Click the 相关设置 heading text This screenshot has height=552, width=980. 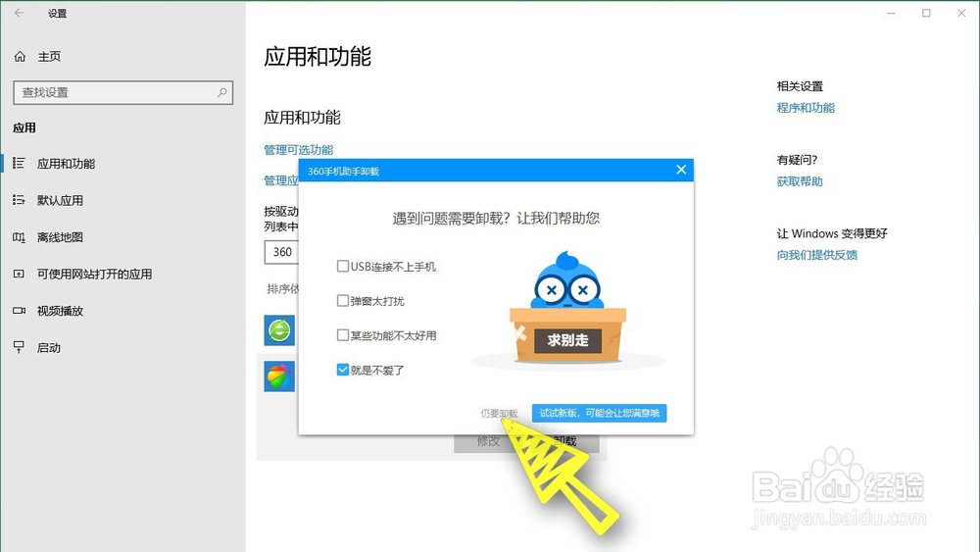(800, 86)
